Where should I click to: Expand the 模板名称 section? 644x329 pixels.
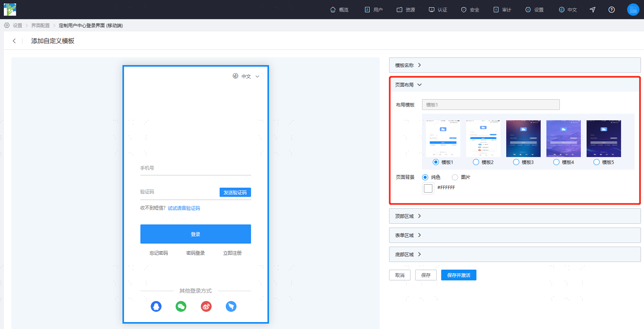point(515,65)
